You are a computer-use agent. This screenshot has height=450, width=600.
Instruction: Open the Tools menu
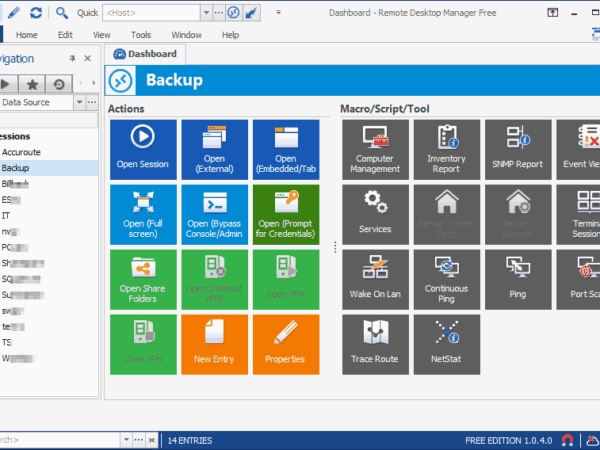click(141, 35)
